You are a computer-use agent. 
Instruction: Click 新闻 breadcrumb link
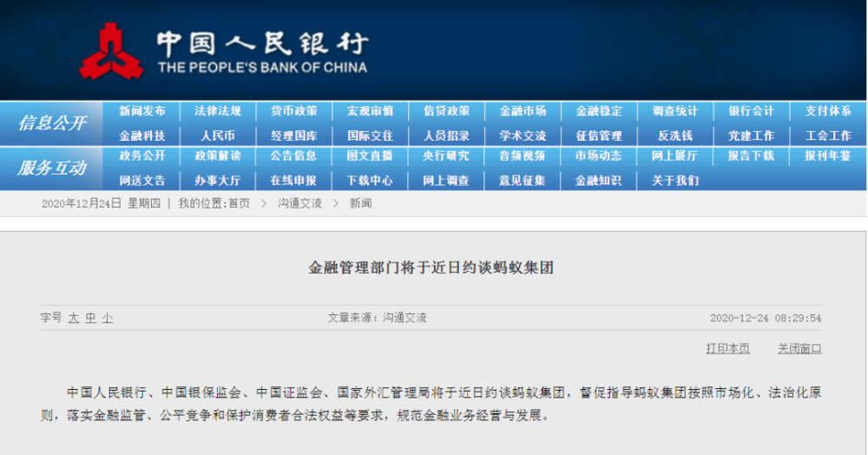[x=360, y=204]
